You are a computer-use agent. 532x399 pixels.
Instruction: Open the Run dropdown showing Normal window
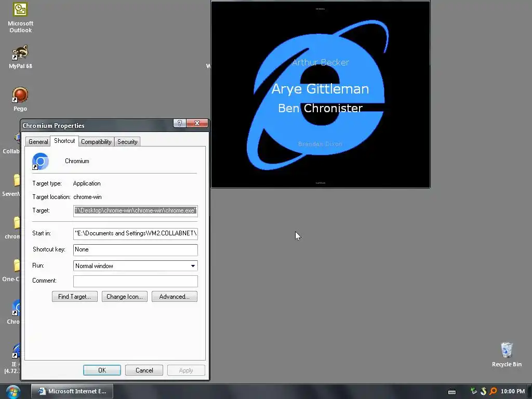136,265
